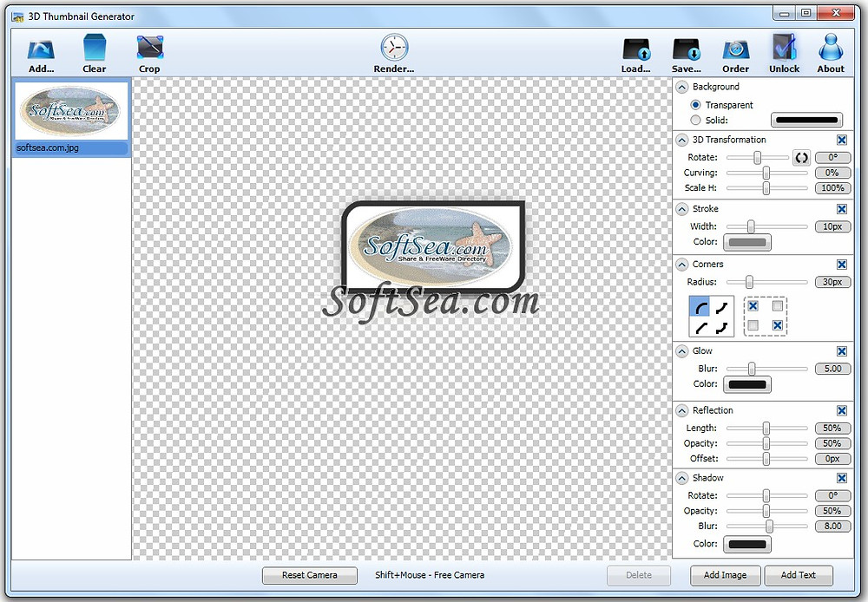Toggle the Reflection effect checkbox
The width and height of the screenshot is (868, 602).
click(x=841, y=410)
